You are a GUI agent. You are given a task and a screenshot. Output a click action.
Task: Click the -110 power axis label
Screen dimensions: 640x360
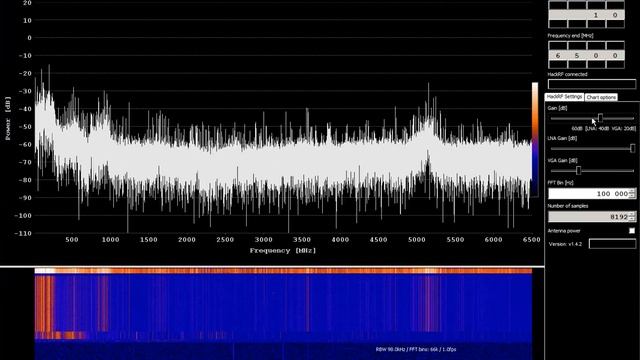[23, 233]
